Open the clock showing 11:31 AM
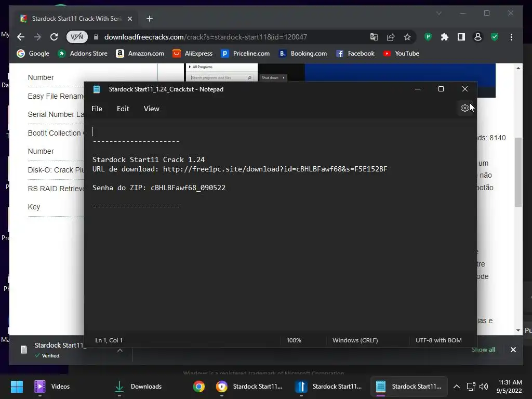The image size is (532, 399). tap(510, 387)
